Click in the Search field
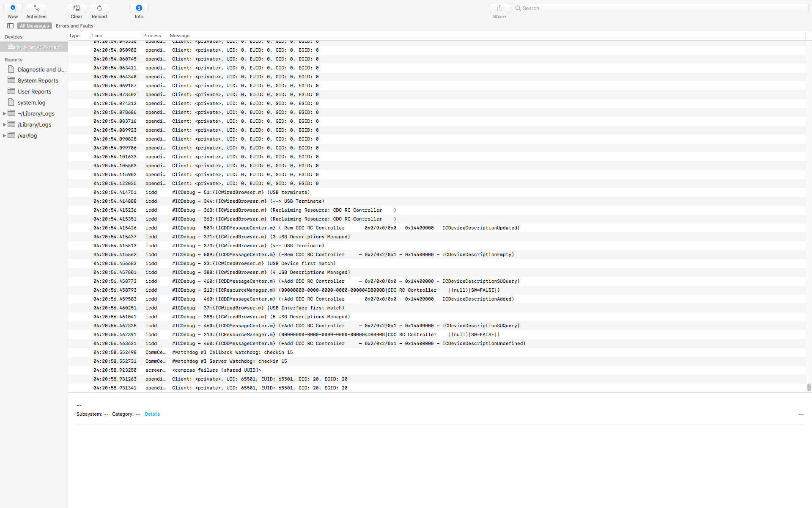Viewport: 812px width, 508px height. pos(660,8)
